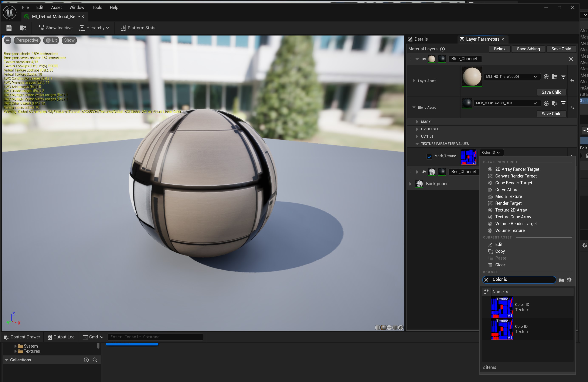Click Browse to asset icon in toolbar
The width and height of the screenshot is (588, 382).
click(23, 28)
